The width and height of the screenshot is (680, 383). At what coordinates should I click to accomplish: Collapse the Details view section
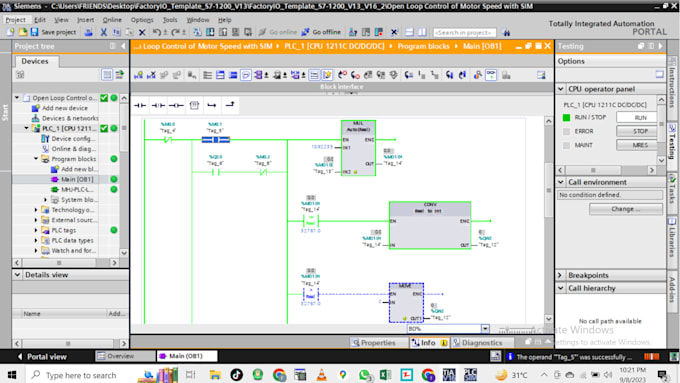pyautogui.click(x=17, y=275)
